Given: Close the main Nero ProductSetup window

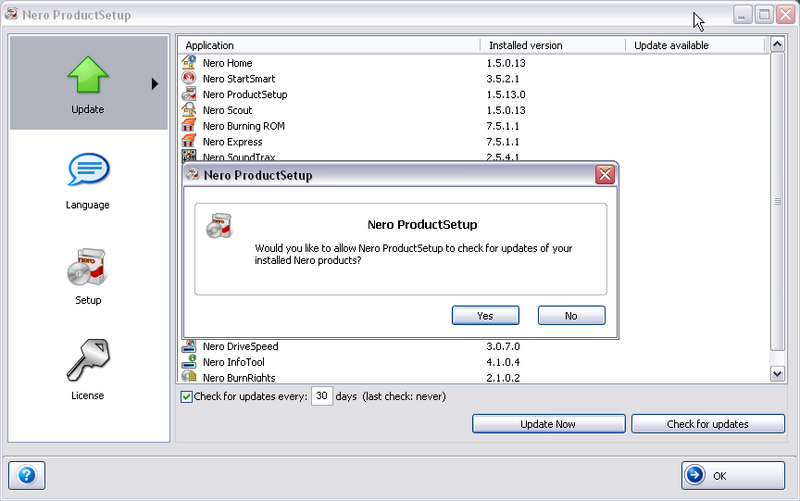Looking at the screenshot, I should (785, 14).
